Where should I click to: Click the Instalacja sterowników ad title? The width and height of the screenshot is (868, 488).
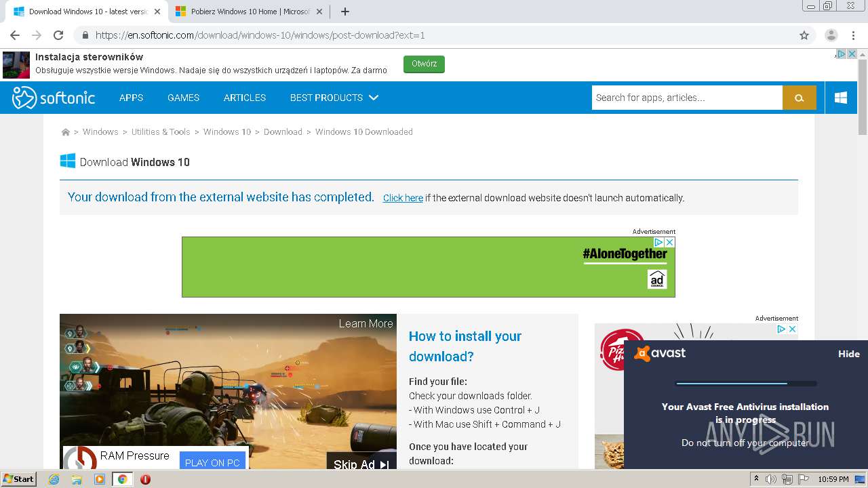[x=89, y=57]
